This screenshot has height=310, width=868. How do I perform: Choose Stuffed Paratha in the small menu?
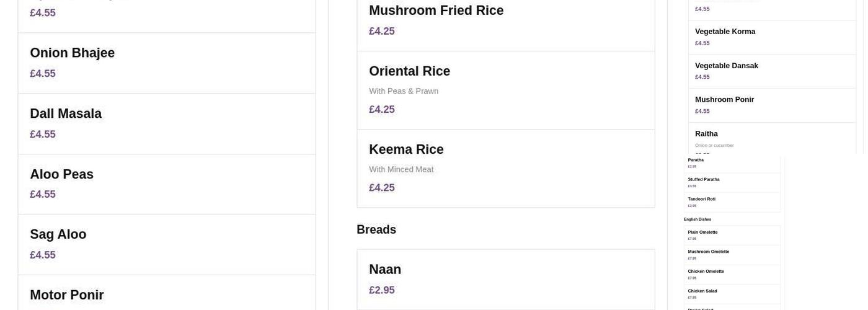pyautogui.click(x=732, y=182)
